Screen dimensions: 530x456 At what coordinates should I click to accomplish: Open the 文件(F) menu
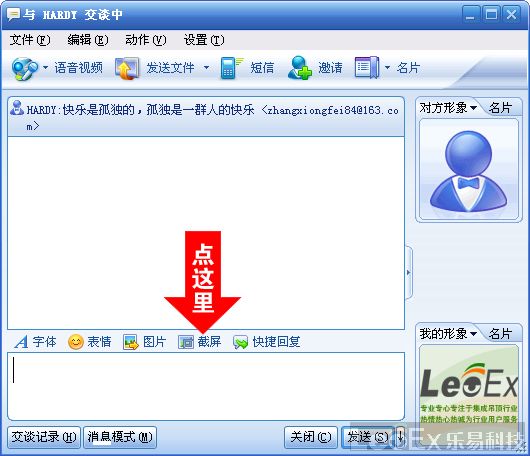30,40
